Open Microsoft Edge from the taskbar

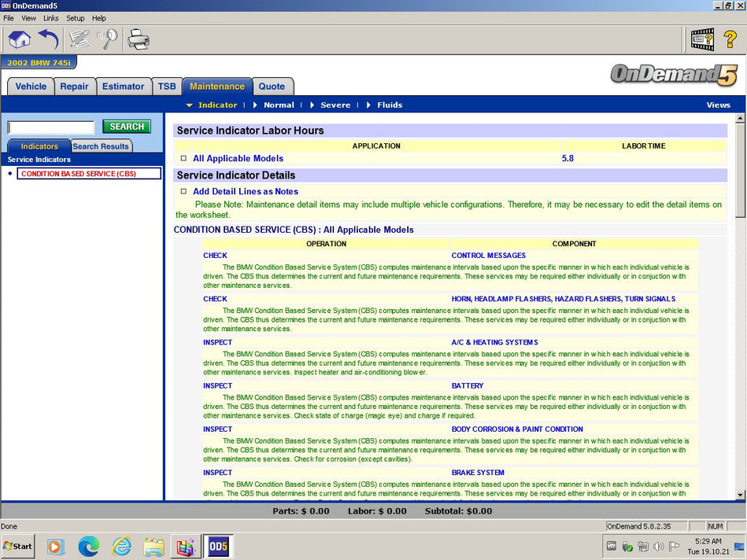pyautogui.click(x=88, y=546)
